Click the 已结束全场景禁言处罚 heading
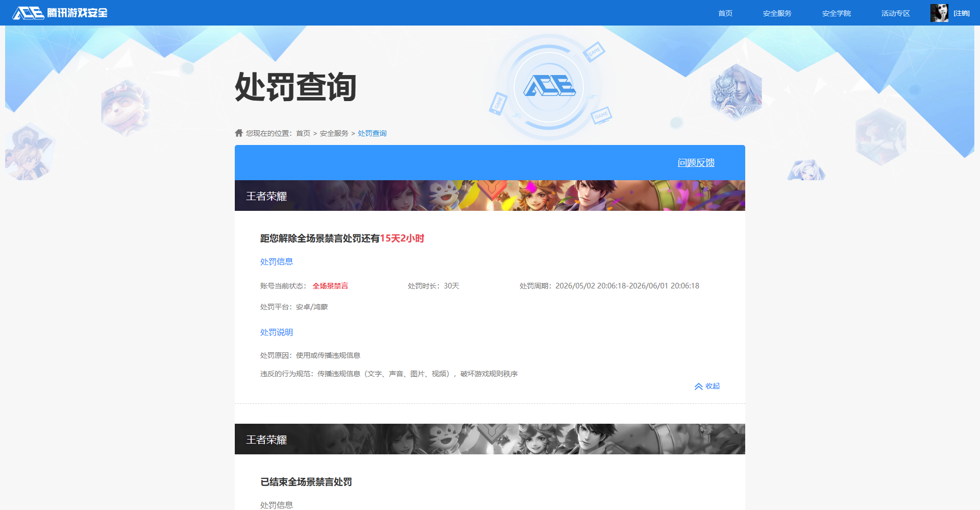The height and width of the screenshot is (510, 980). click(306, 482)
